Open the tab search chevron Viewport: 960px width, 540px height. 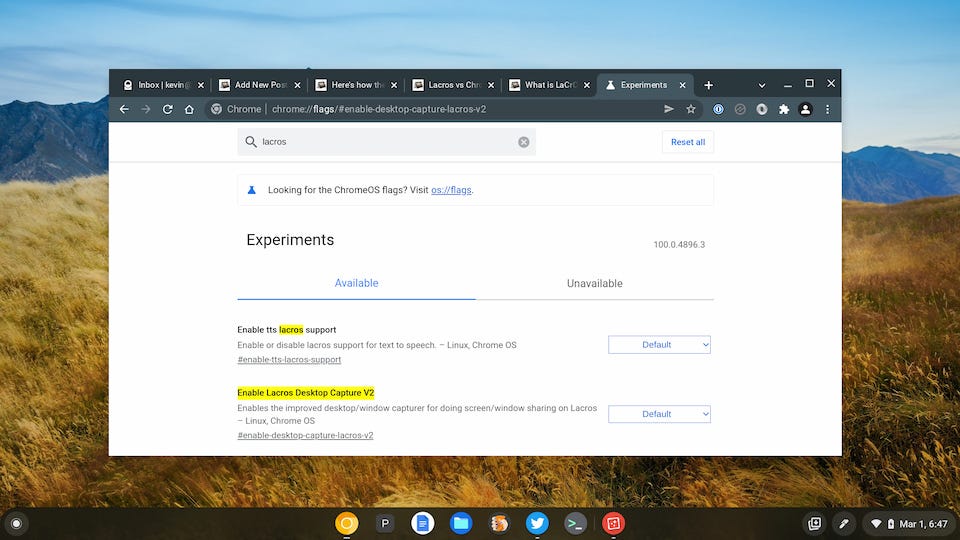point(762,86)
